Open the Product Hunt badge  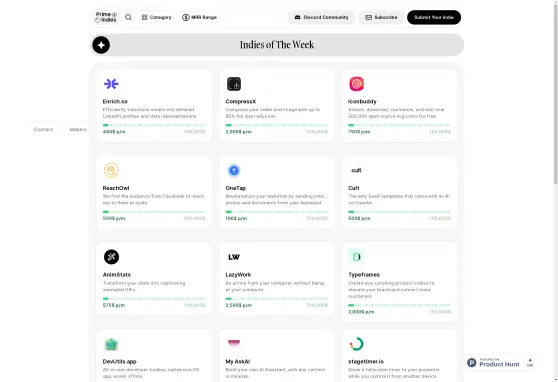[x=501, y=362]
